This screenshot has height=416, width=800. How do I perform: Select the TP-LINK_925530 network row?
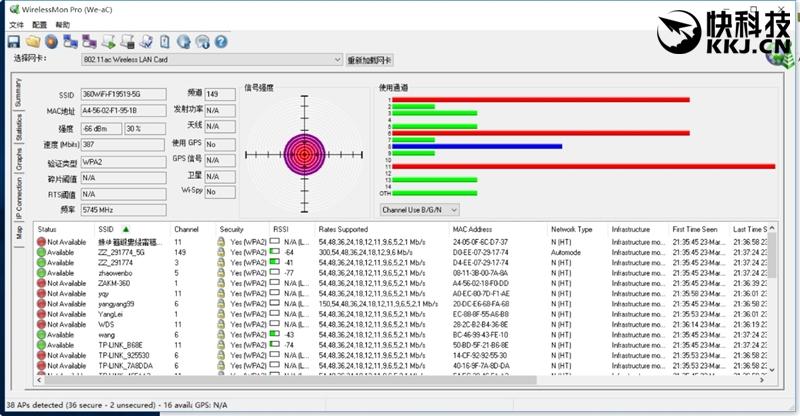click(x=401, y=356)
